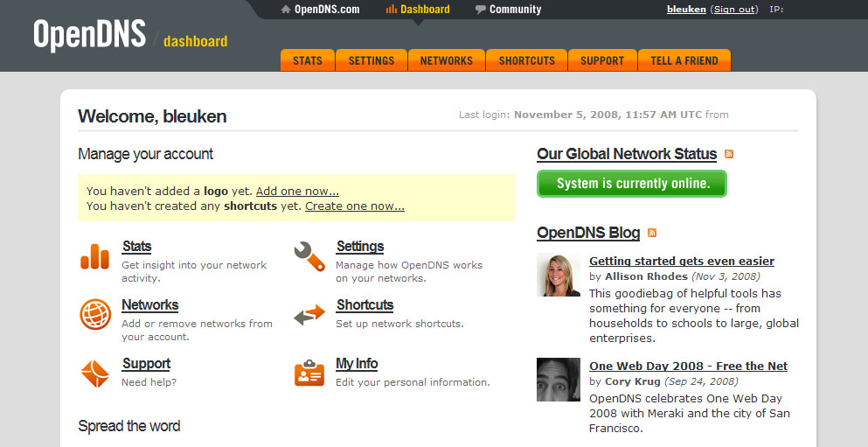Click the house icon next to OpenDNS.com

point(286,10)
